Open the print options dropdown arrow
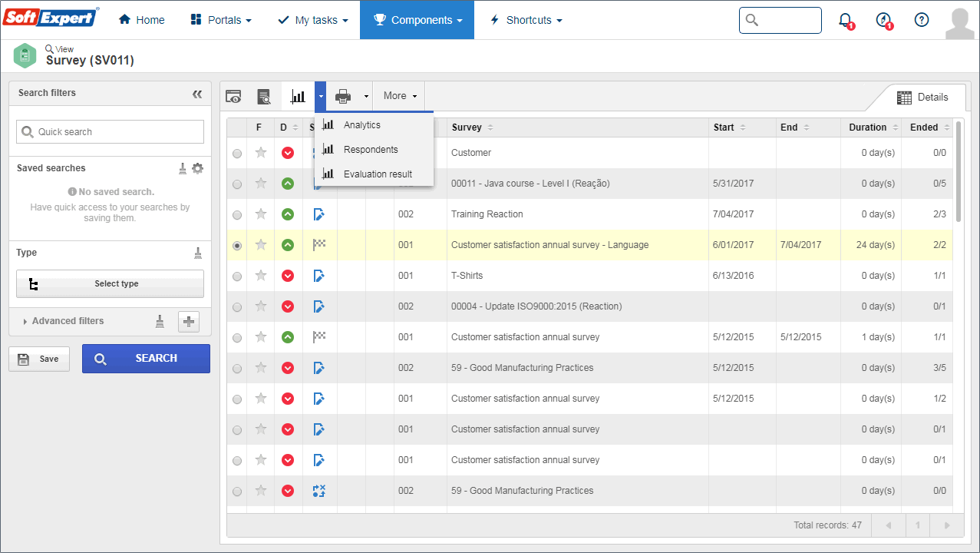 pos(366,97)
